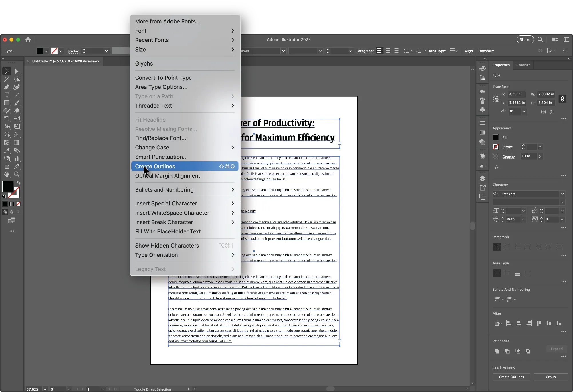Screen dimensions: 573x392
Task: Select the Scale tool
Action: (x=17, y=119)
